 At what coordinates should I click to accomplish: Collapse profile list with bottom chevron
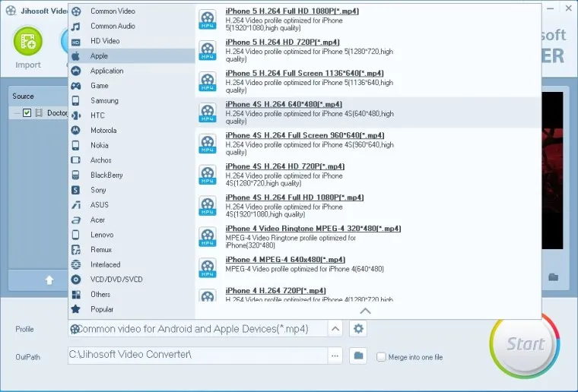pos(365,311)
